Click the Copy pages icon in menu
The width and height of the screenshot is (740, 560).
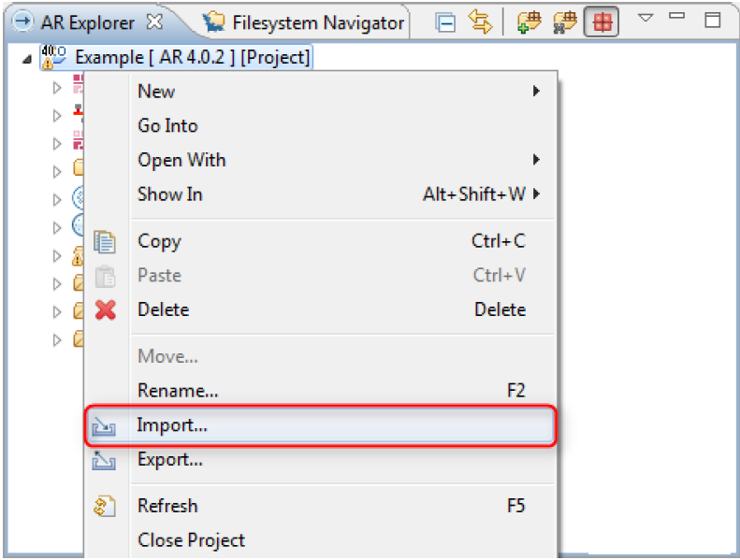pyautogui.click(x=106, y=241)
